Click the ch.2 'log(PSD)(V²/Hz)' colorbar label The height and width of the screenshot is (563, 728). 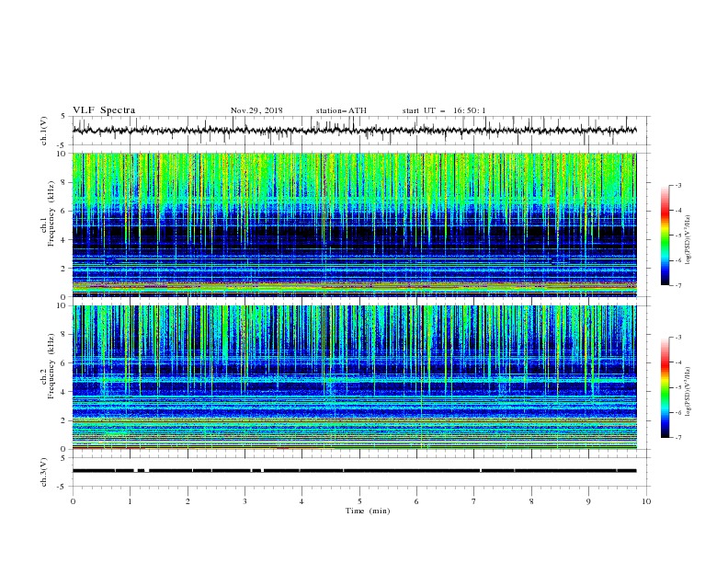click(688, 392)
